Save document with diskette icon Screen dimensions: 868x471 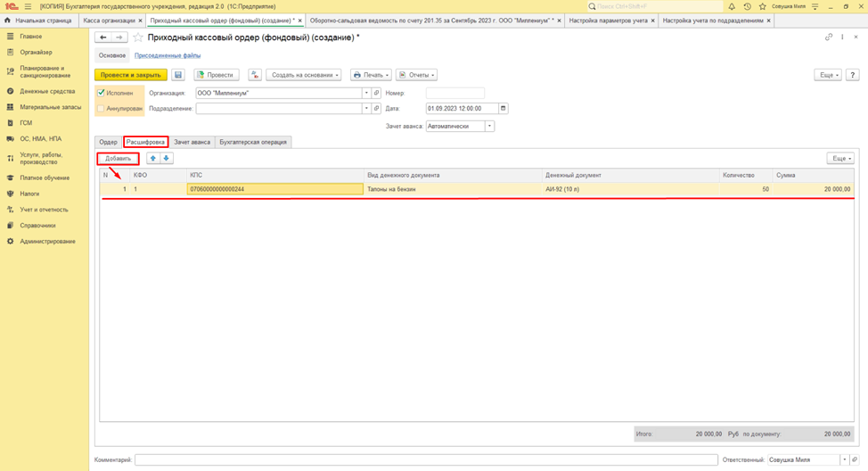(x=178, y=75)
